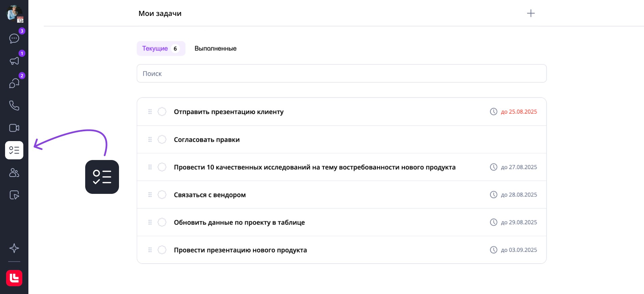
Task: Add a new task with plus icon
Action: tap(531, 13)
